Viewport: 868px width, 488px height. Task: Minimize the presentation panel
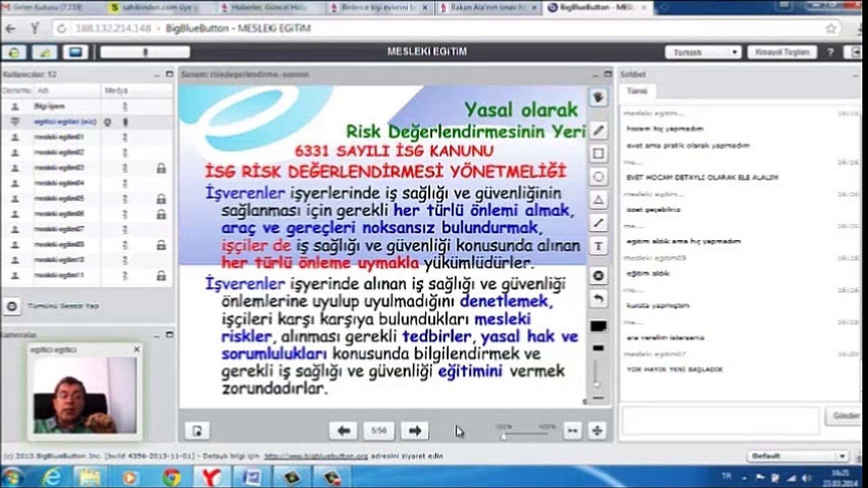(594, 74)
